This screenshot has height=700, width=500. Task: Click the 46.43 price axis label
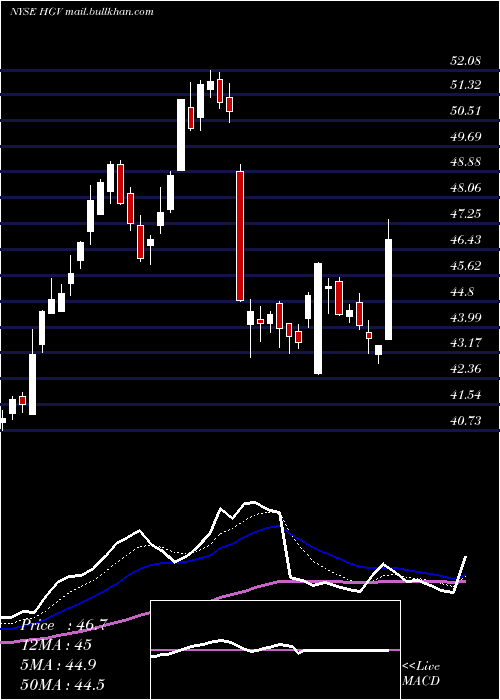coord(466,240)
